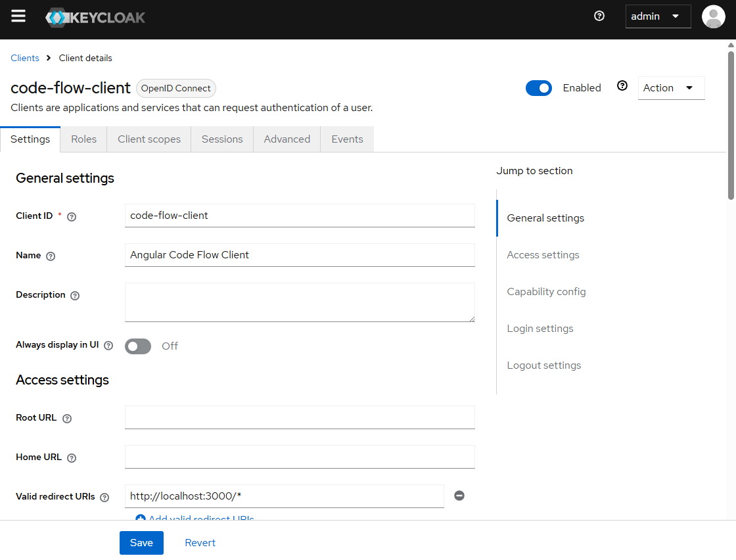Click the Valid redirect URIs input
Image resolution: width=736 pixels, height=560 pixels.
coord(284,496)
